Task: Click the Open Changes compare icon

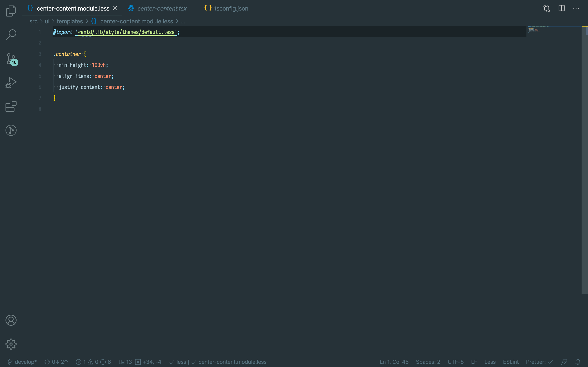Action: tap(546, 8)
